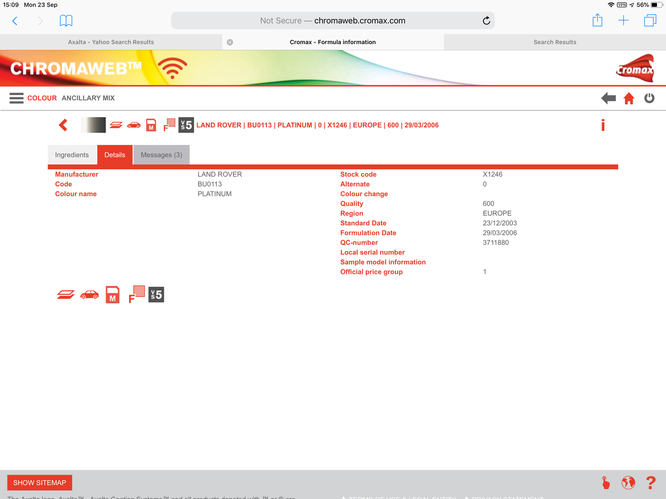Click the Region value EUROPE
This screenshot has width=666, height=499.
(497, 213)
